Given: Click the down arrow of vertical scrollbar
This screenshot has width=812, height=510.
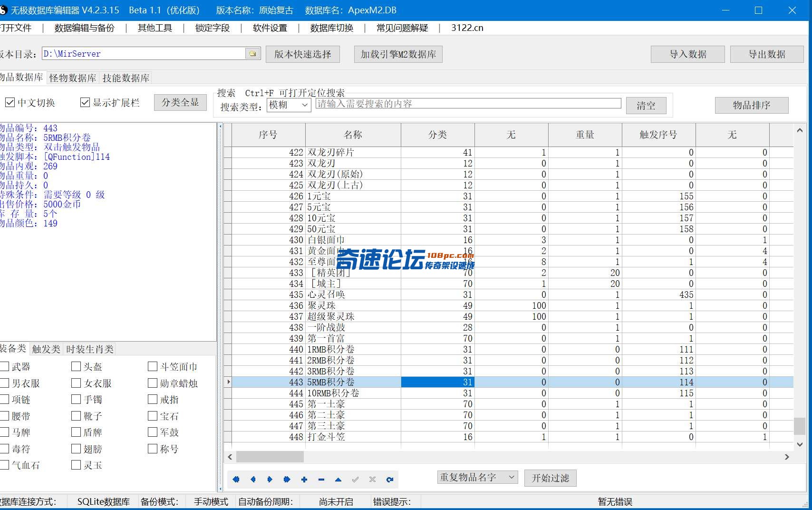Looking at the screenshot, I should click(x=800, y=444).
